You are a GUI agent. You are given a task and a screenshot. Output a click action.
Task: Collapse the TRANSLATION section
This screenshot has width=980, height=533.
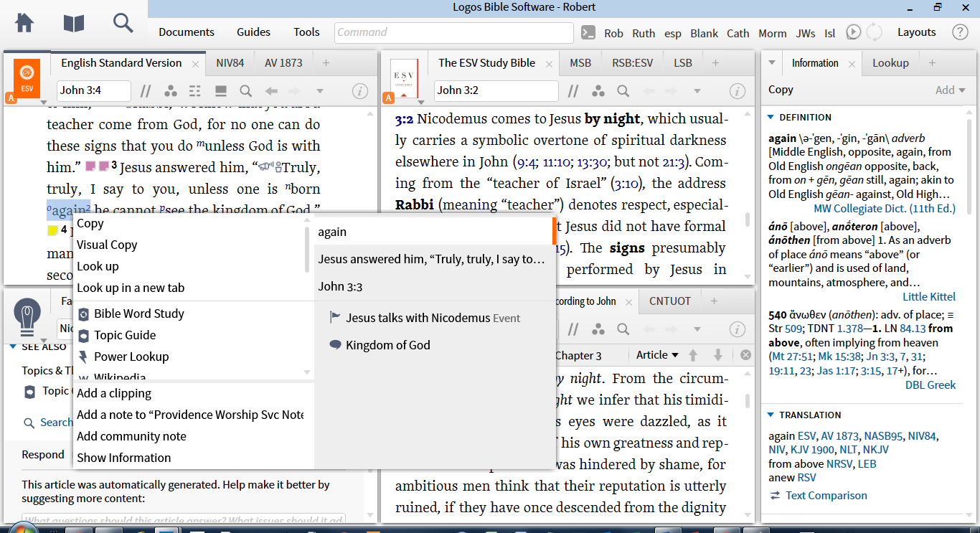pos(771,415)
